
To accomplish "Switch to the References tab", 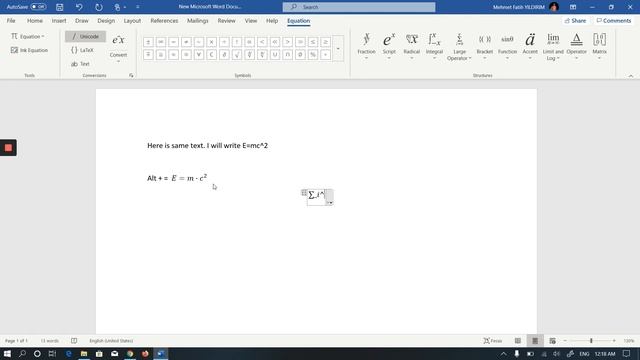I will 164,21.
